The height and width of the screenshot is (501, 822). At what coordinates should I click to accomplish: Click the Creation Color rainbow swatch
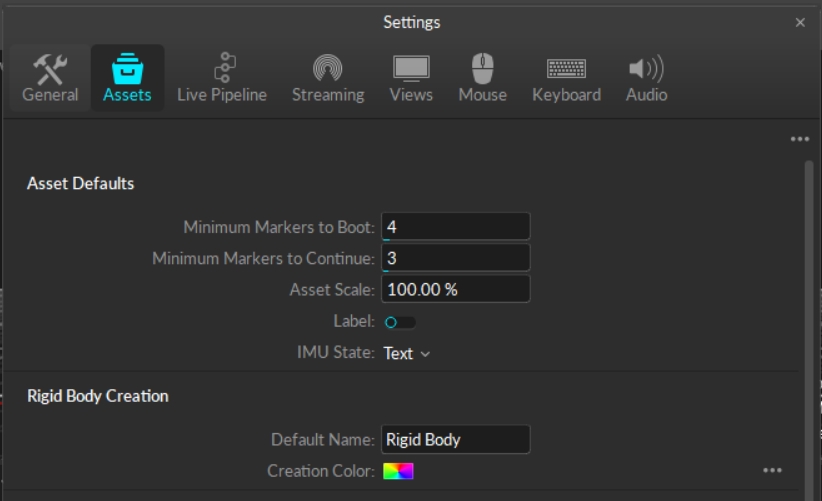398,471
